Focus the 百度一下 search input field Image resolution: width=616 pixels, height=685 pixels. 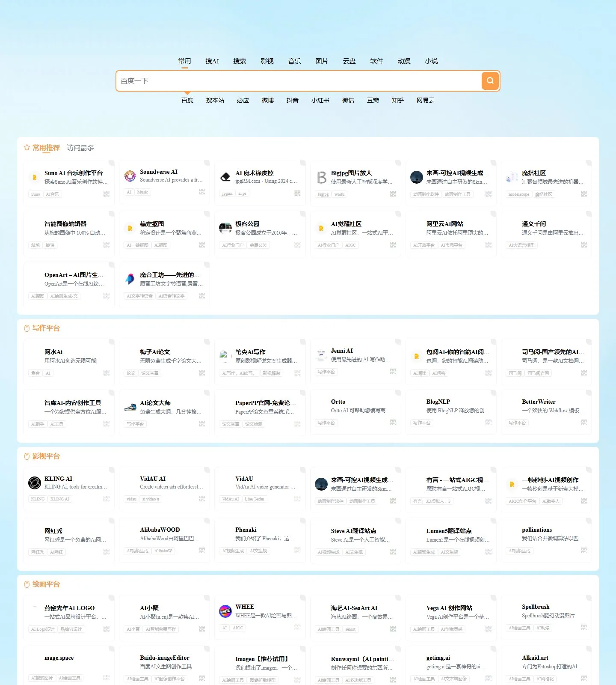click(299, 81)
